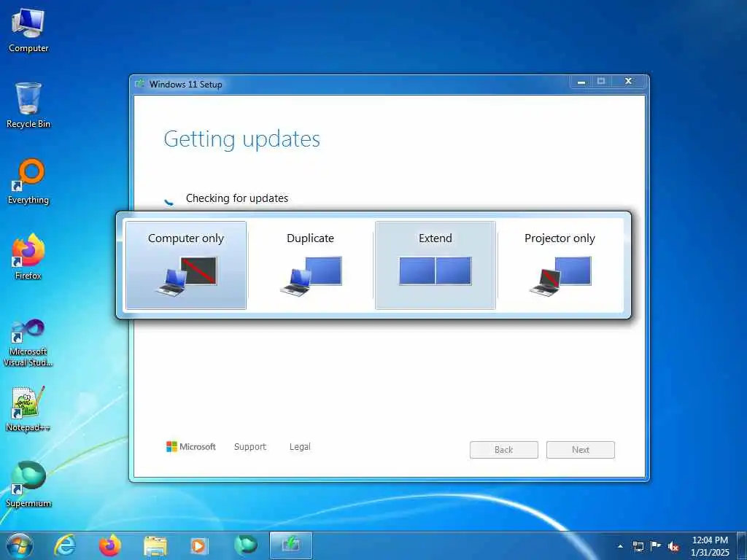
Task: Open the Computer desktop icon
Action: coord(28,31)
